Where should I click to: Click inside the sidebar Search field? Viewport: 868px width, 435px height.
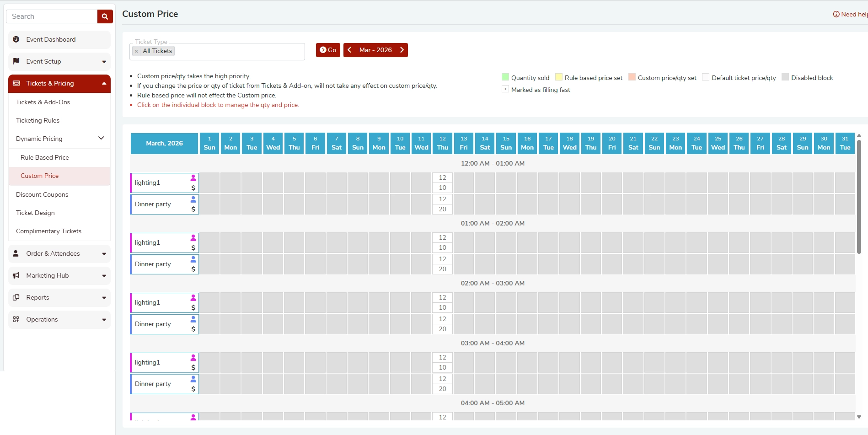(52, 16)
